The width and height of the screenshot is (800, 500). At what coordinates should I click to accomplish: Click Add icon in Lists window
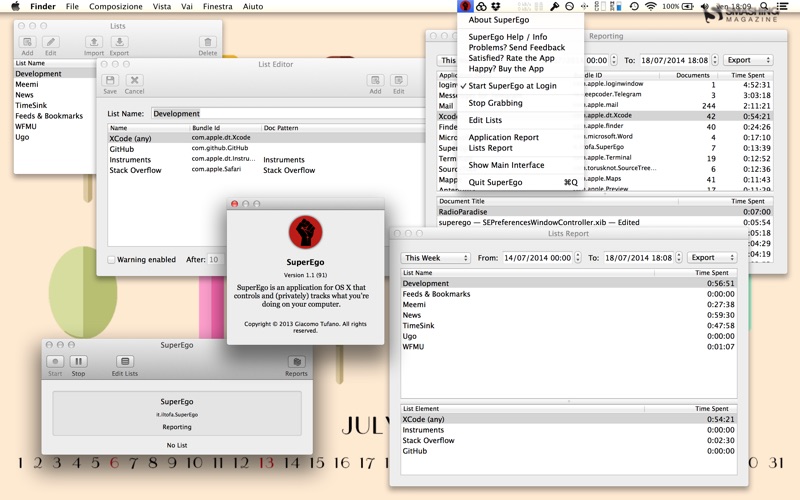pos(28,42)
